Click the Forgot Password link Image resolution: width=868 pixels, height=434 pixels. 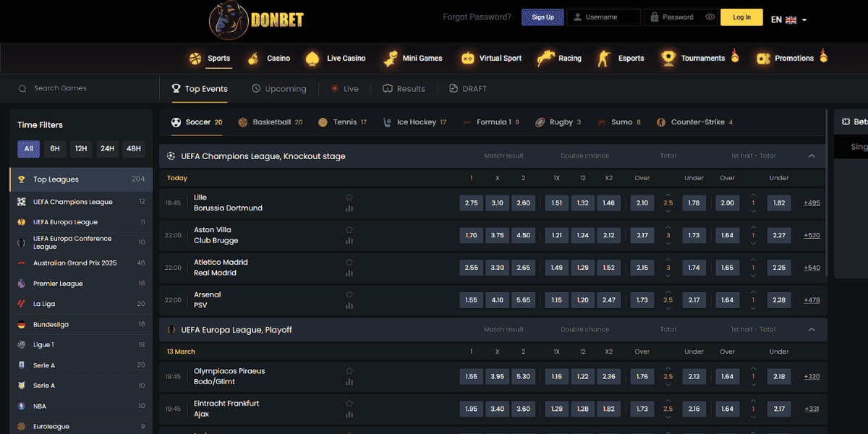[x=477, y=16]
